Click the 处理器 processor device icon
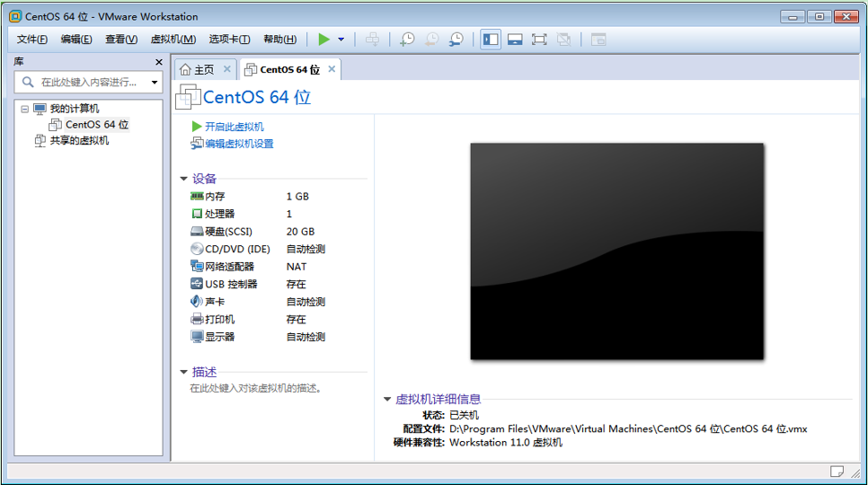The image size is (868, 485). 197,214
